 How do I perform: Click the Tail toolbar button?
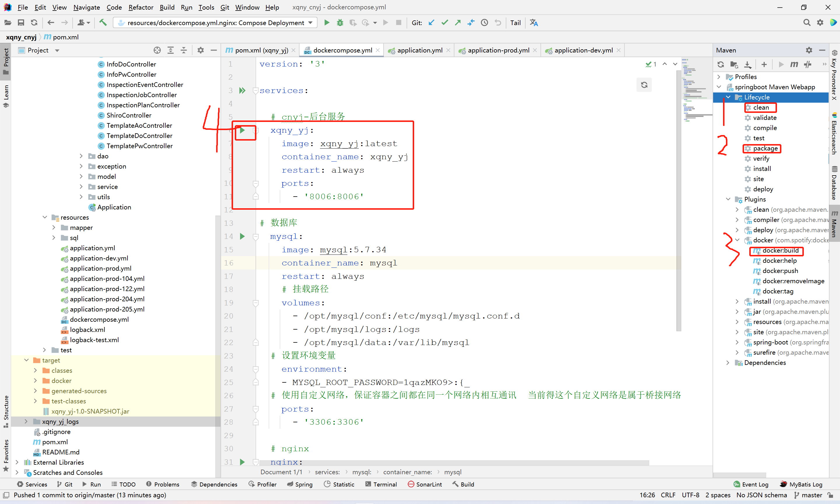coord(515,23)
